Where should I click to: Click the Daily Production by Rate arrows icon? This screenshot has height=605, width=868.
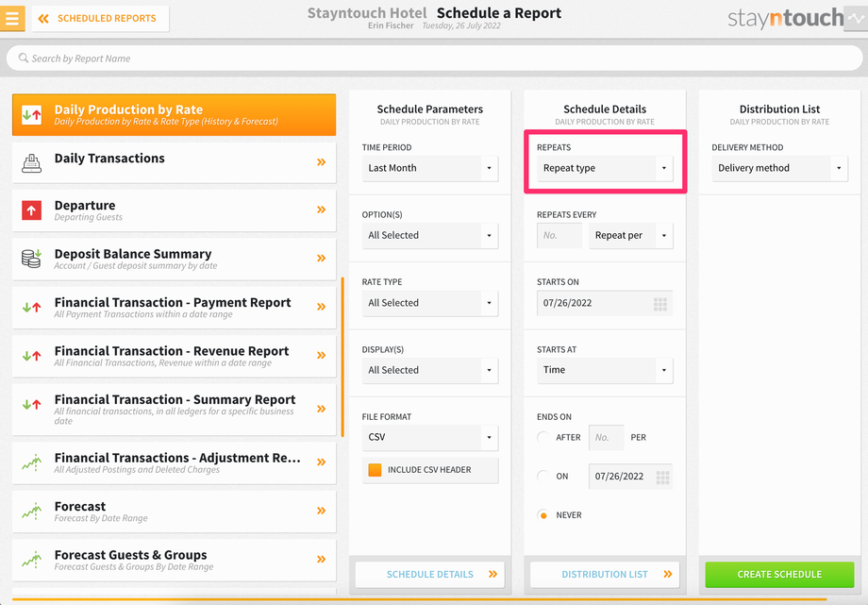pos(31,115)
